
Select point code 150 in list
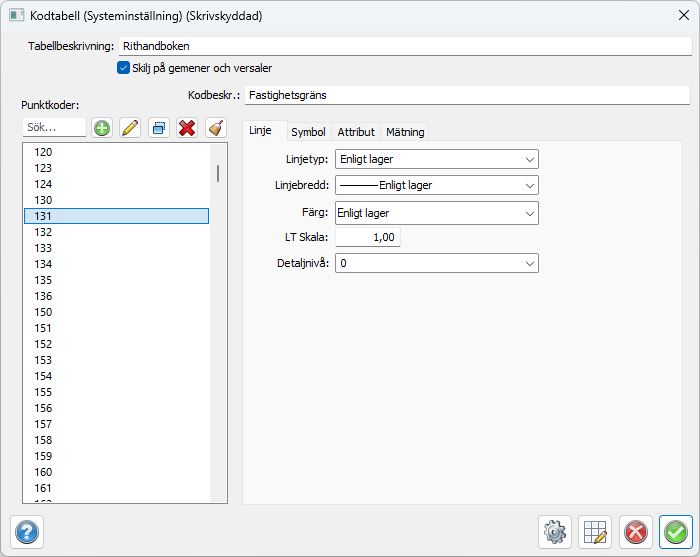[x=44, y=312]
